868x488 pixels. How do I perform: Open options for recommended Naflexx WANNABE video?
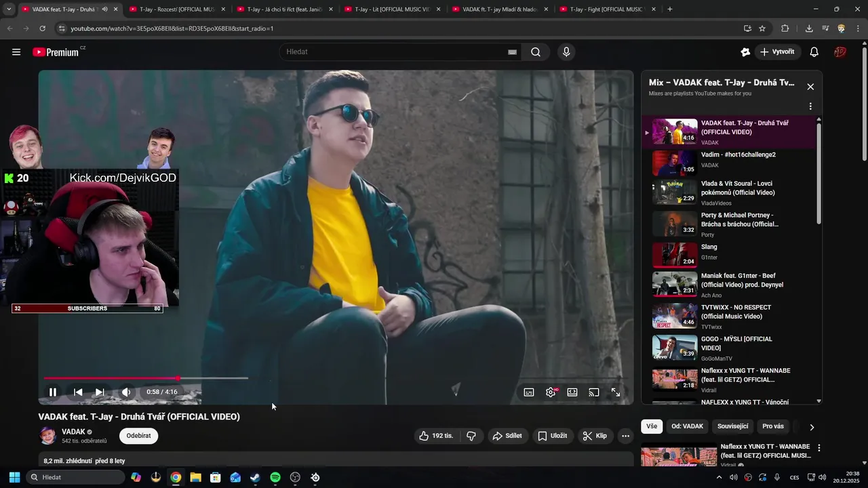[819, 448]
